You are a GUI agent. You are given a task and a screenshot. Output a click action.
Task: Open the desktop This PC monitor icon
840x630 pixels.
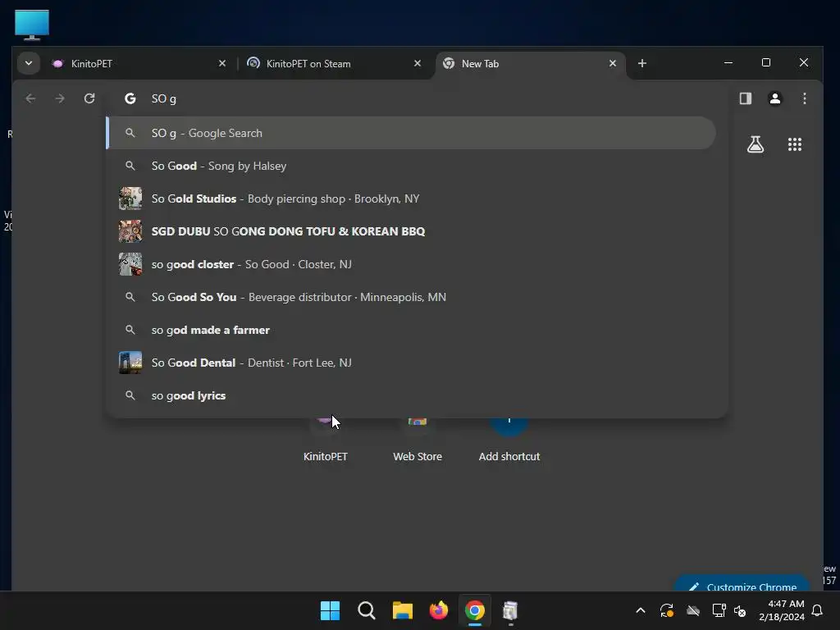point(32,25)
